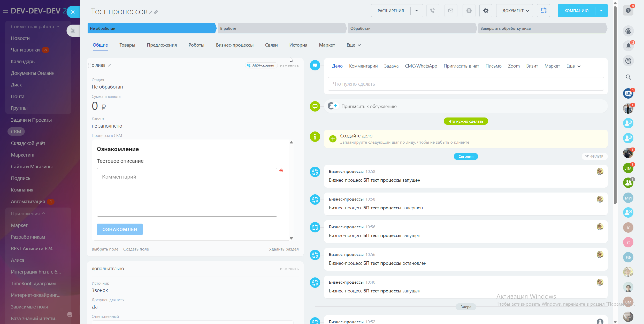
Task: Click the email envelope icon in header
Action: pyautogui.click(x=451, y=11)
